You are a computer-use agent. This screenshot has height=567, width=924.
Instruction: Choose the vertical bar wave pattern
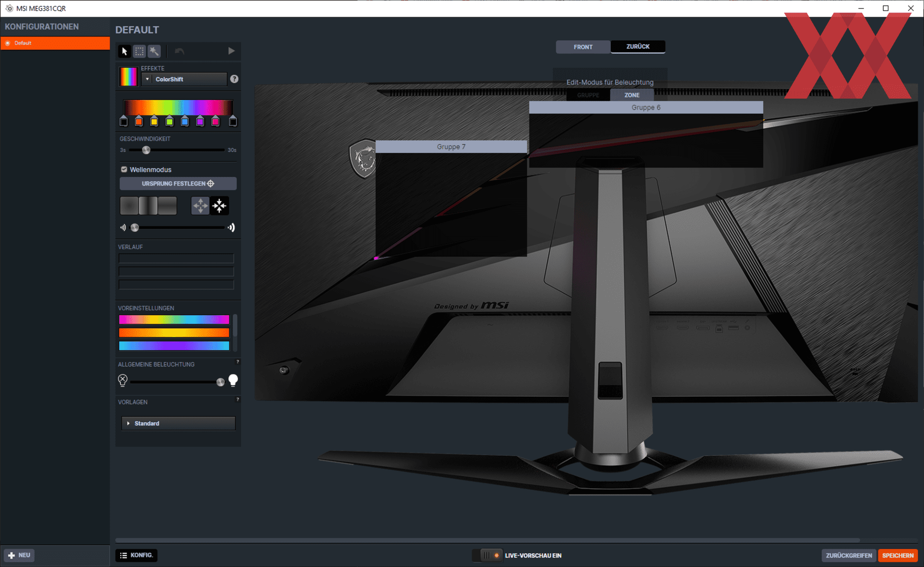click(148, 206)
